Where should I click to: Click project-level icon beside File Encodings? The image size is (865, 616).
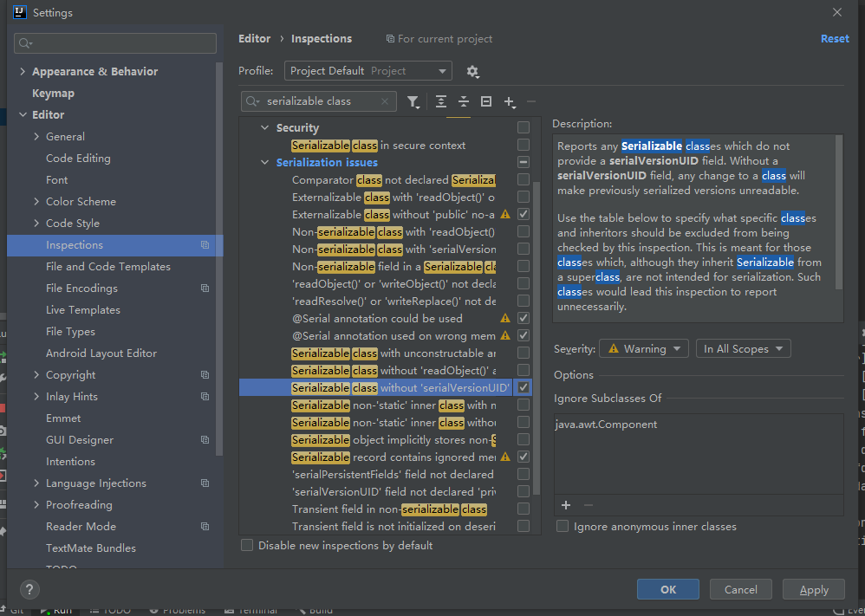pyautogui.click(x=205, y=289)
